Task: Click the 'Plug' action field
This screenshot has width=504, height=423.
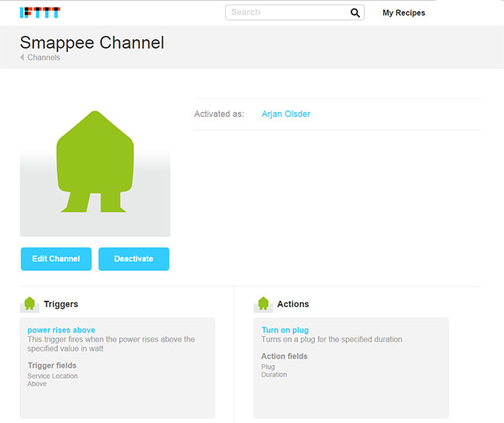Action: click(x=268, y=366)
